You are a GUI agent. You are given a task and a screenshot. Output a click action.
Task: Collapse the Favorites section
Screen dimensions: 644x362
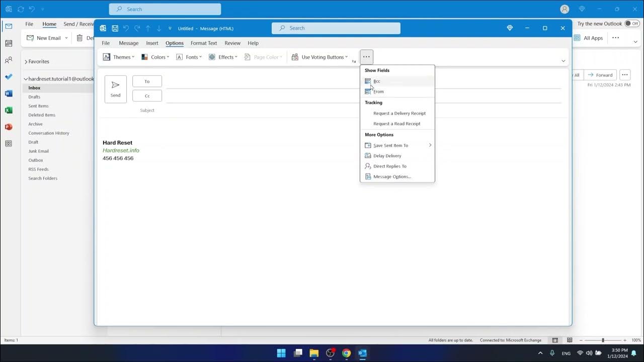(x=25, y=61)
